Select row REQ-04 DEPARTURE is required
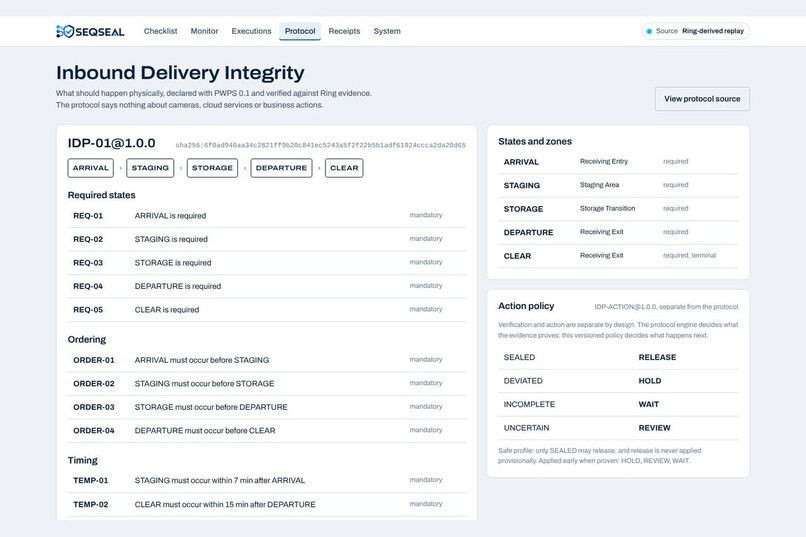 (267, 286)
